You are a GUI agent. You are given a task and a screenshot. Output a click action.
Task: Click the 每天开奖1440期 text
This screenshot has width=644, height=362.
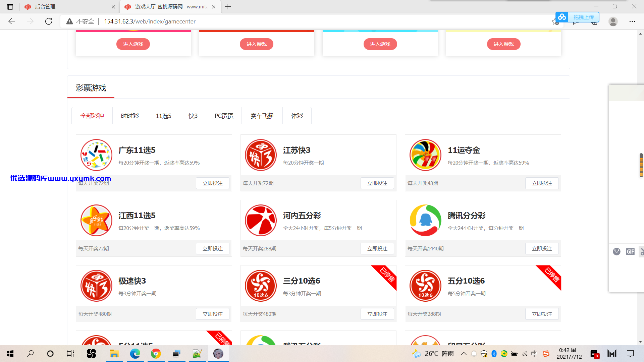426,249
